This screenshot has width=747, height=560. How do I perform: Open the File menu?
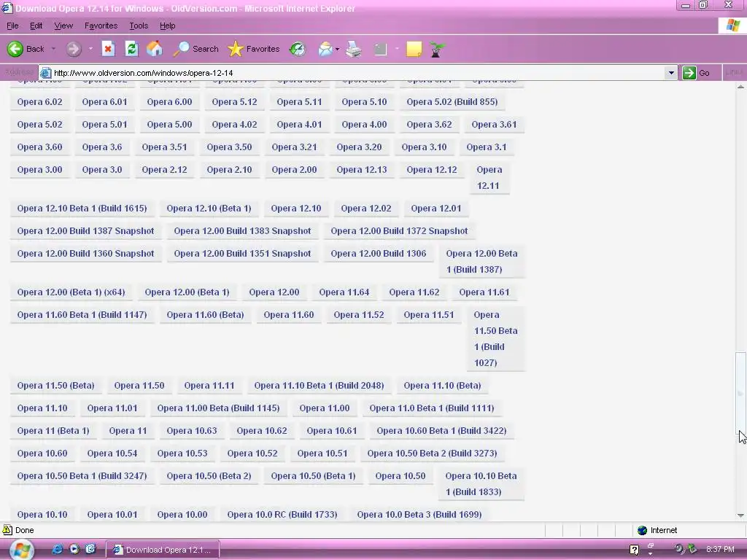pyautogui.click(x=12, y=26)
